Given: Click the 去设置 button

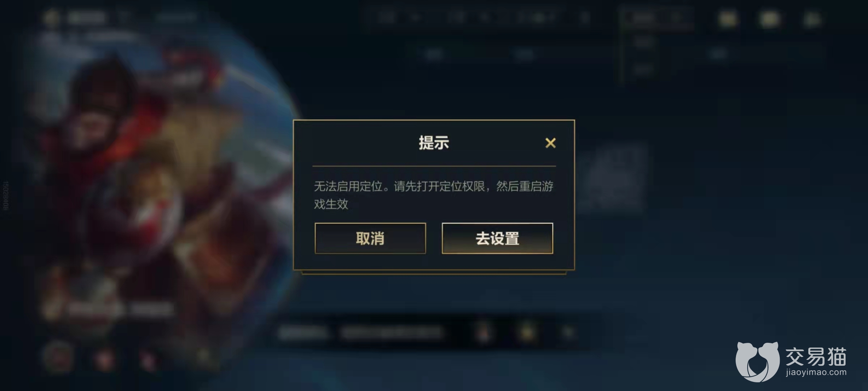Looking at the screenshot, I should (497, 238).
